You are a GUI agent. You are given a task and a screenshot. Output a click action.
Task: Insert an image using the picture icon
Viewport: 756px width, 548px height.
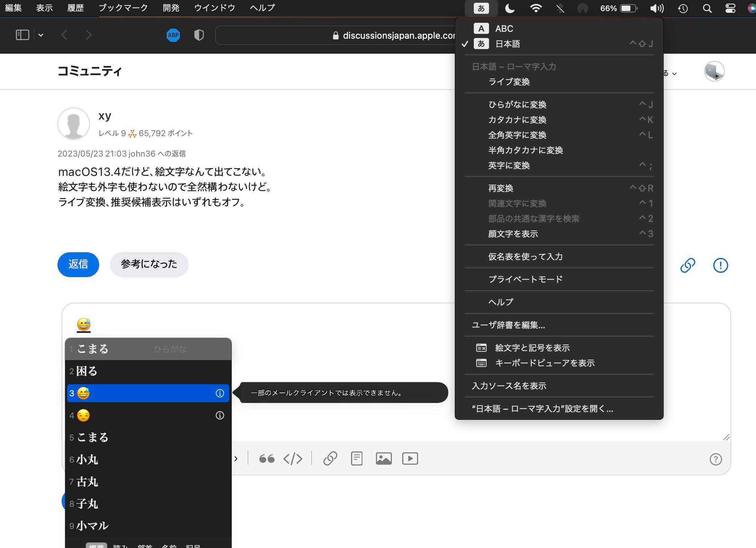tap(384, 459)
